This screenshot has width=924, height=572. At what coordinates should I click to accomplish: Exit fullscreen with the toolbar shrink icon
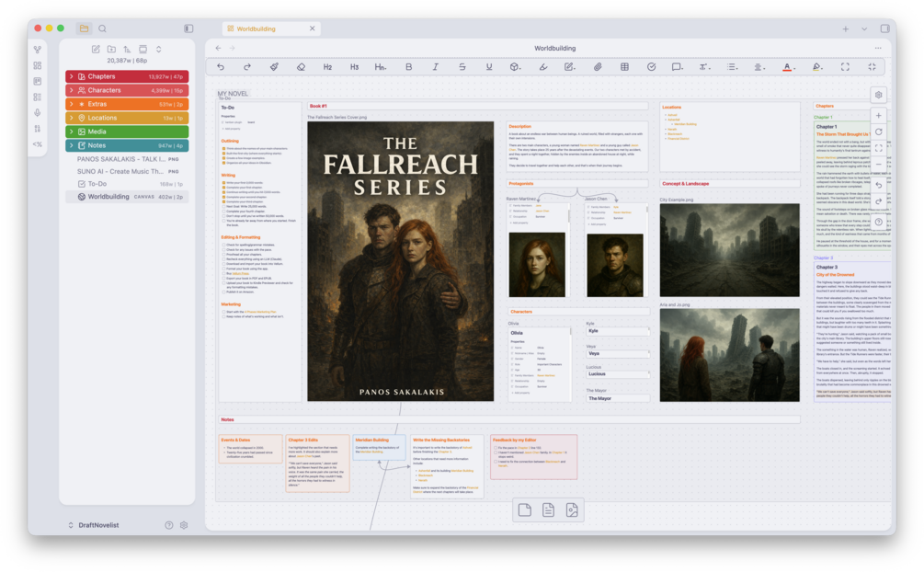click(x=873, y=67)
